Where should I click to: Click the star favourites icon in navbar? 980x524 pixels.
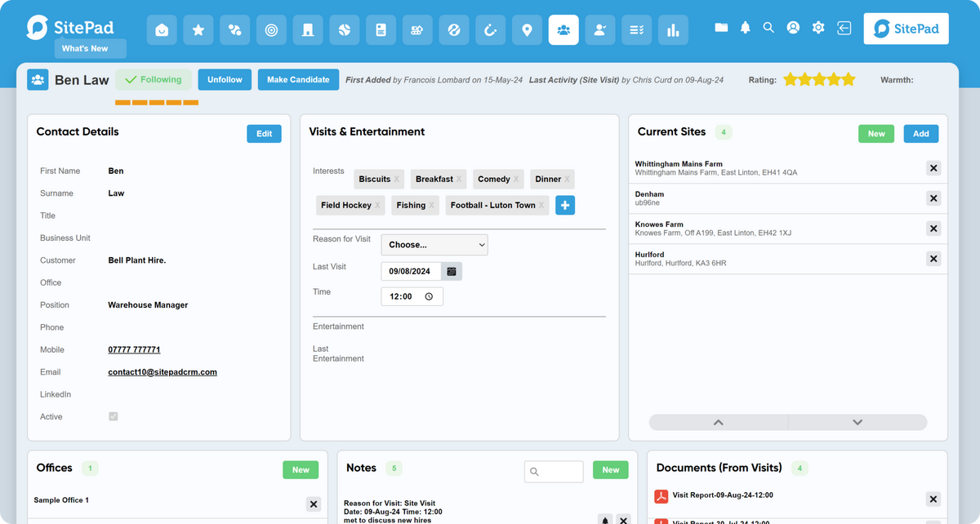(x=198, y=30)
